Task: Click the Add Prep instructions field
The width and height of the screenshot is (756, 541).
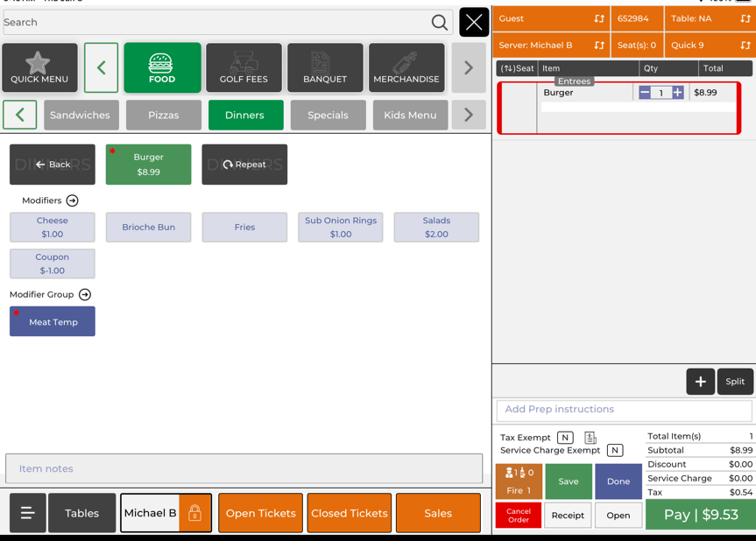Action: (624, 410)
